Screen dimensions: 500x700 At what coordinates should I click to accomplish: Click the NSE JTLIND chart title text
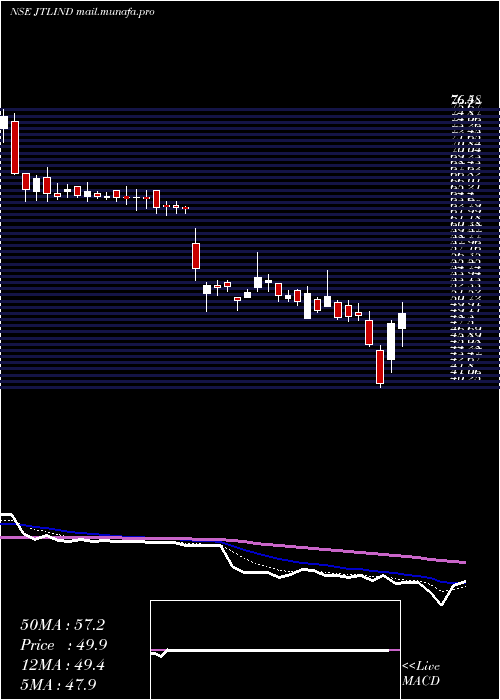pos(82,12)
